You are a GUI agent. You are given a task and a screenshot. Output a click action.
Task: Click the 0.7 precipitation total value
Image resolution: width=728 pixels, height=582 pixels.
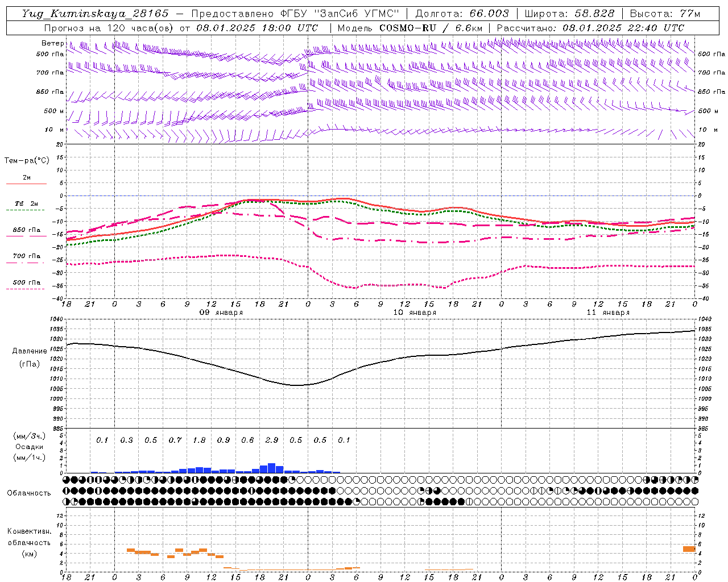coord(175,440)
